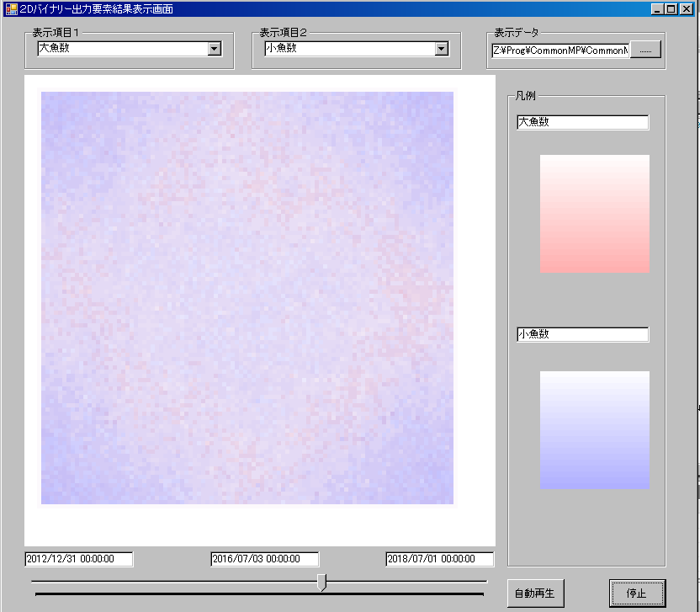Click the blue 小魚数 legend gradient
This screenshot has height=612, width=700.
click(x=595, y=429)
